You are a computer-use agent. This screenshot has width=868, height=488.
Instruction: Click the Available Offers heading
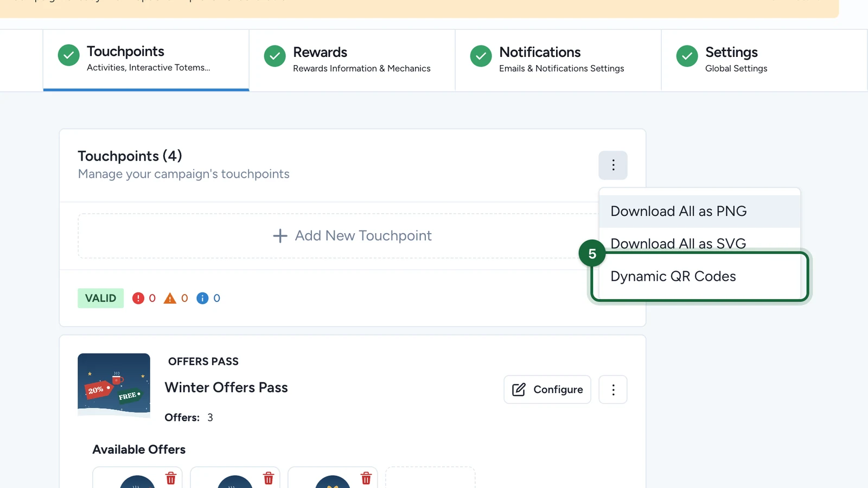[139, 450]
